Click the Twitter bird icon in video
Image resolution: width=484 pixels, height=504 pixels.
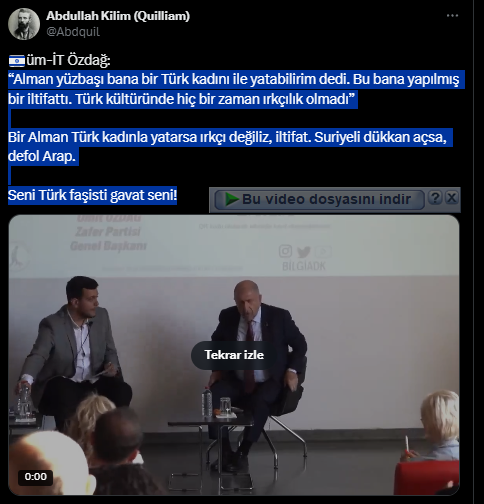tap(304, 252)
